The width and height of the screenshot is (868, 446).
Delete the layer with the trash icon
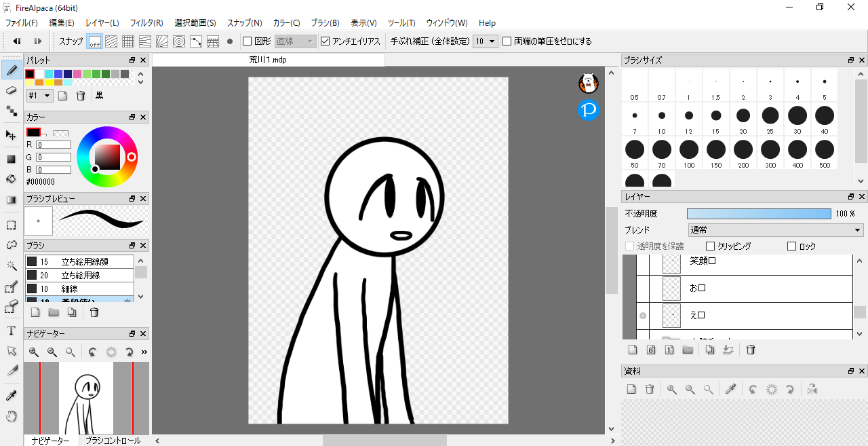point(751,350)
